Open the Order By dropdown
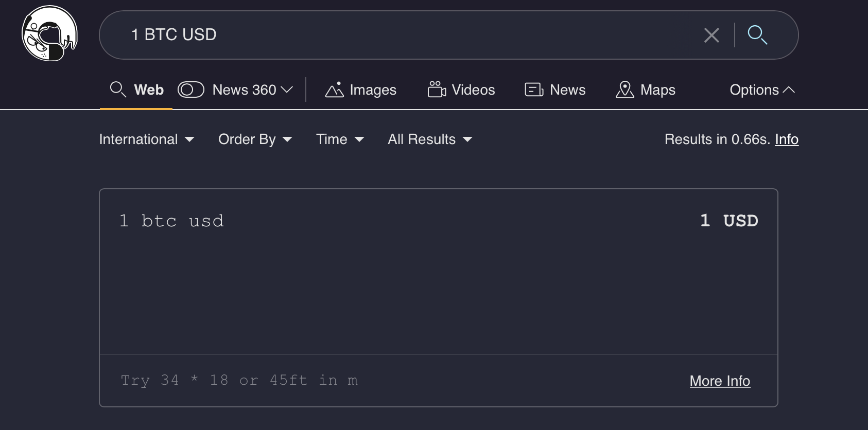868x430 pixels. coord(255,139)
